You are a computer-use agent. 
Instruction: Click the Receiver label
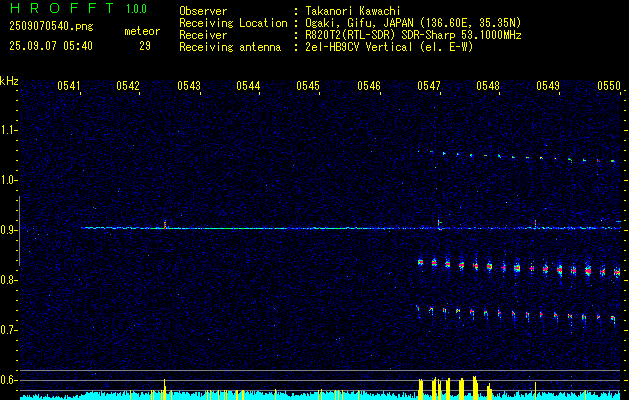click(203, 35)
